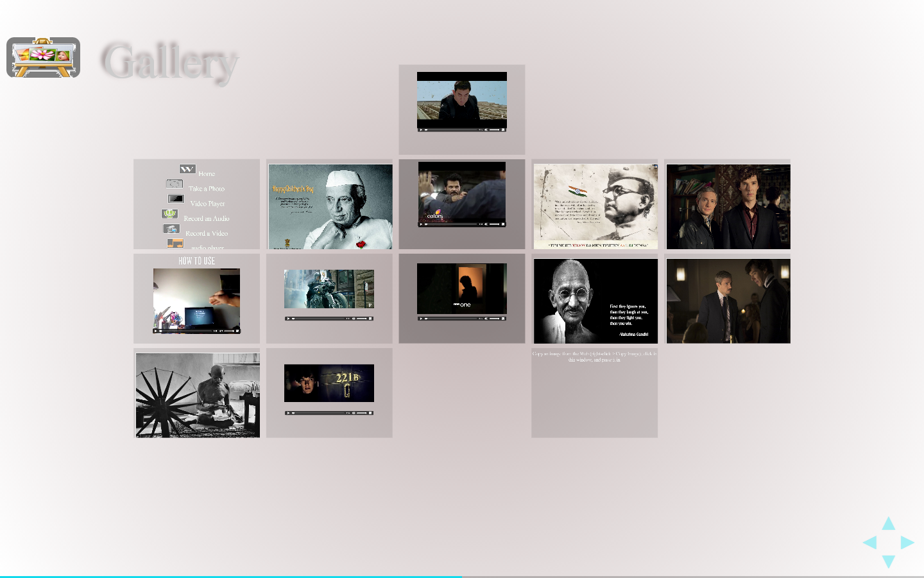Screen dimensions: 924x578
Task: Click the green microphone Record an Audio icon
Action: coord(169,214)
